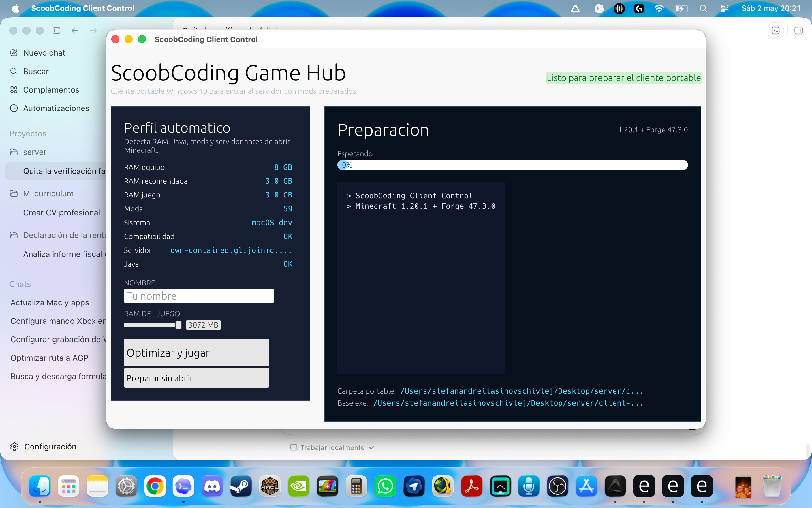
Task: Go back with the left arrow
Action: [x=75, y=31]
